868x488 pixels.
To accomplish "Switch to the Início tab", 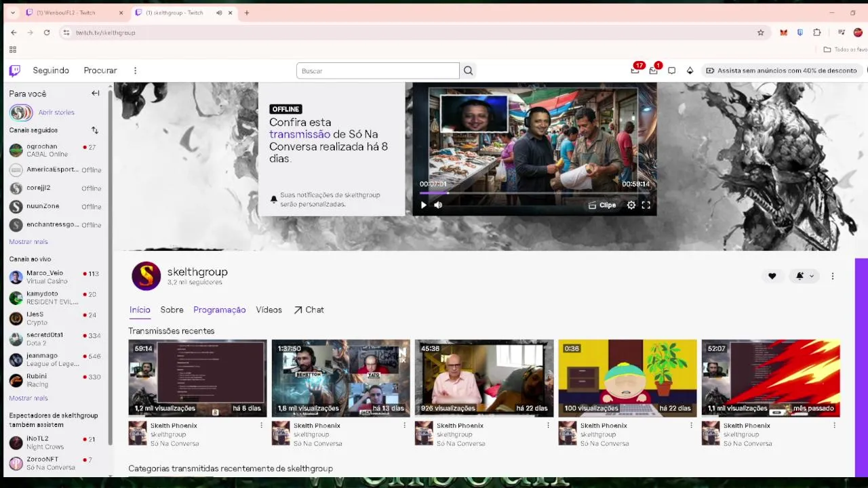I will tap(140, 310).
